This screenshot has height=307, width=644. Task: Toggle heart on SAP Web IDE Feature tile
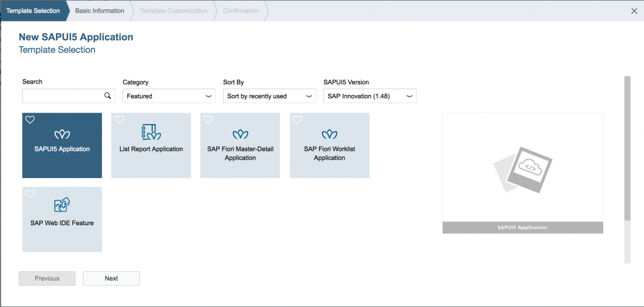coord(30,194)
